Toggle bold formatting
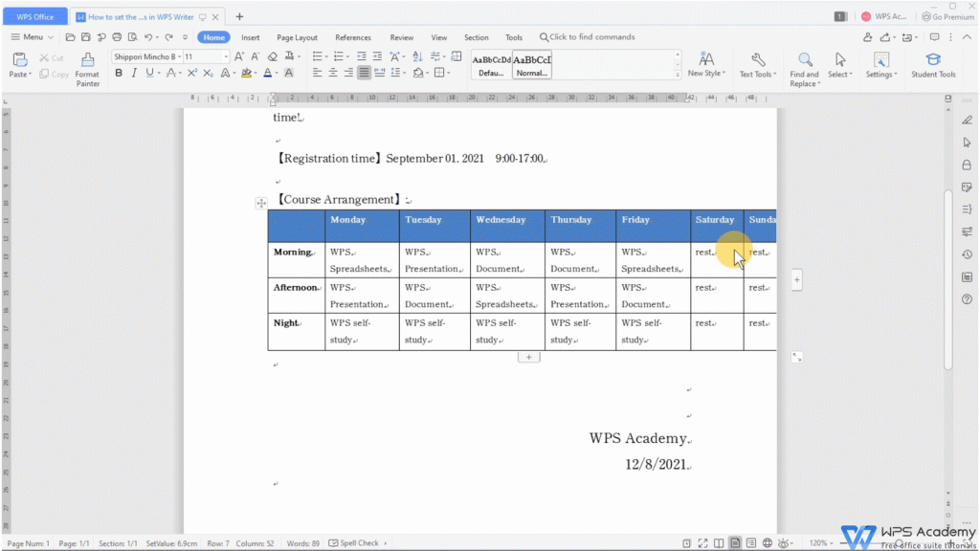This screenshot has width=980, height=551. click(x=119, y=73)
